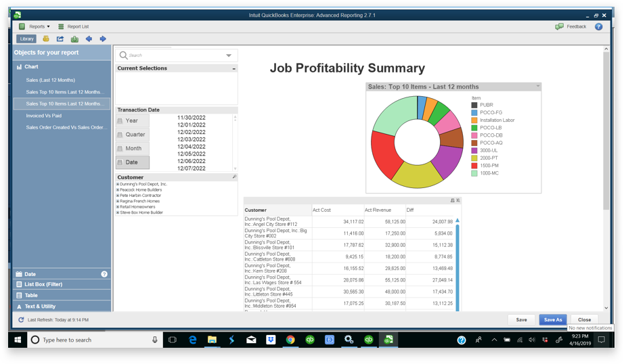Collapse the Current Selections panel
624x364 pixels.
[234, 68]
